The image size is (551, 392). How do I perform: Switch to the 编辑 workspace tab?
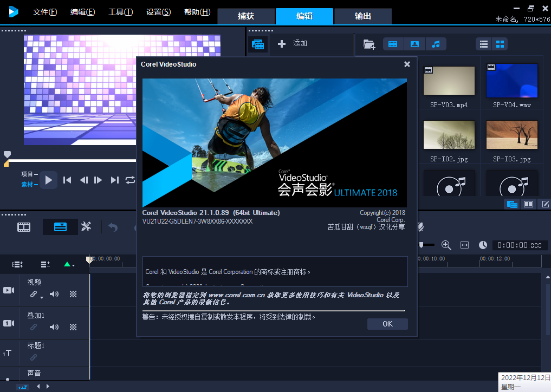point(304,16)
